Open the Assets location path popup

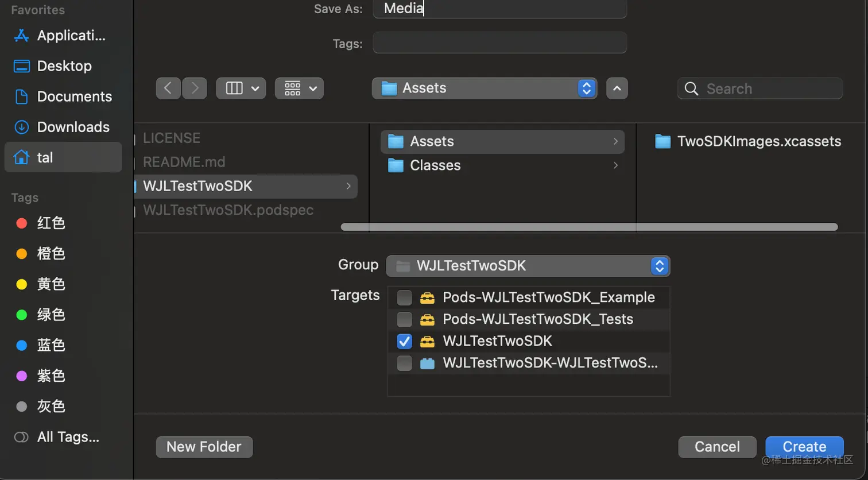click(485, 88)
